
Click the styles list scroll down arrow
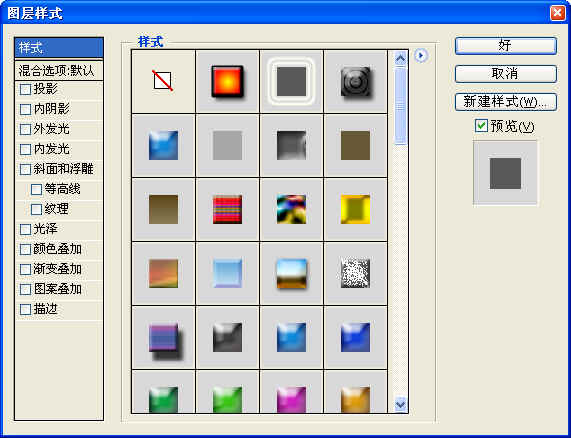(x=401, y=404)
